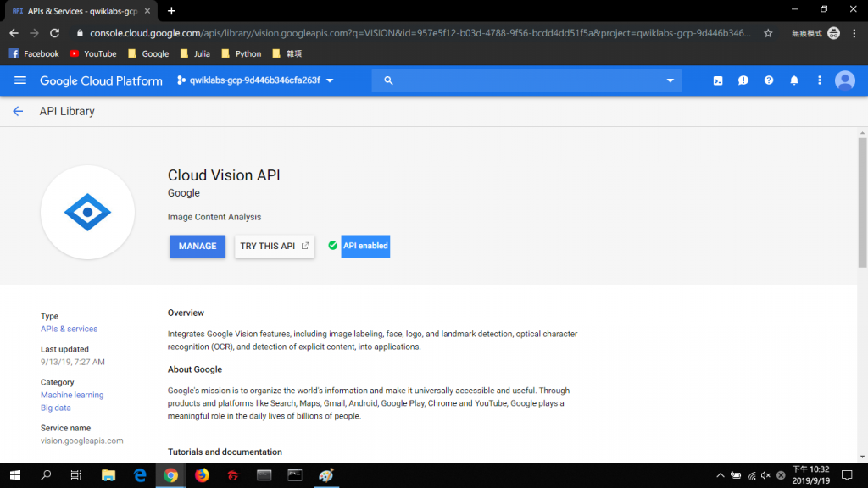Click the green API enabled checkmark

[x=332, y=246]
